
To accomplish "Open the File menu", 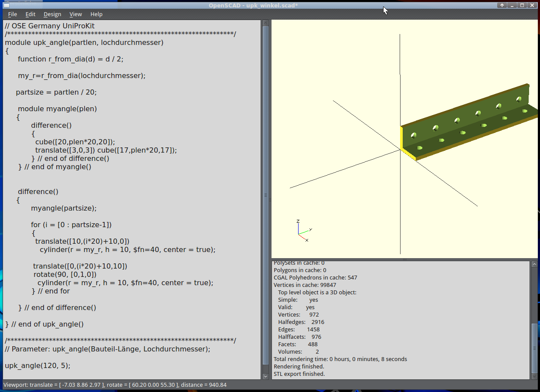I will pyautogui.click(x=13, y=14).
